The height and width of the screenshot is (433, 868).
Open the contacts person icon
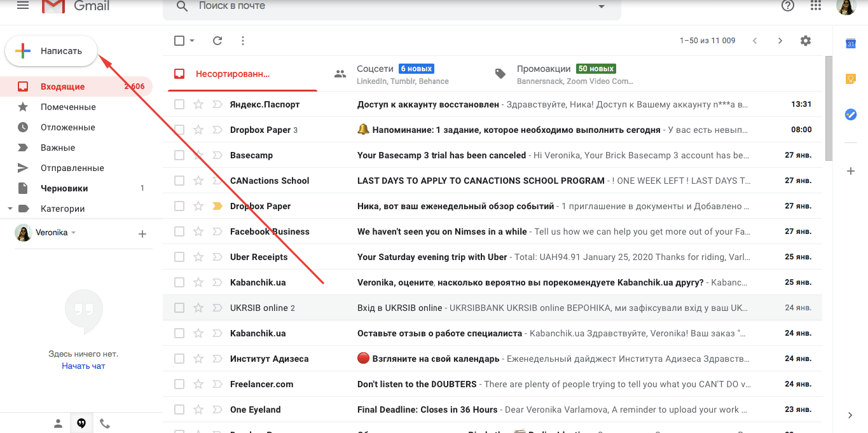58,423
